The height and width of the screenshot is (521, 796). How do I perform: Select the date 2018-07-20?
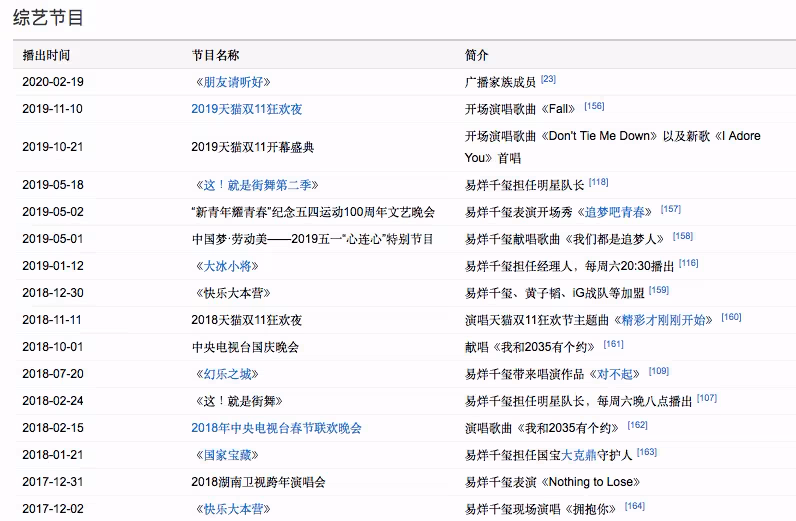(x=53, y=374)
